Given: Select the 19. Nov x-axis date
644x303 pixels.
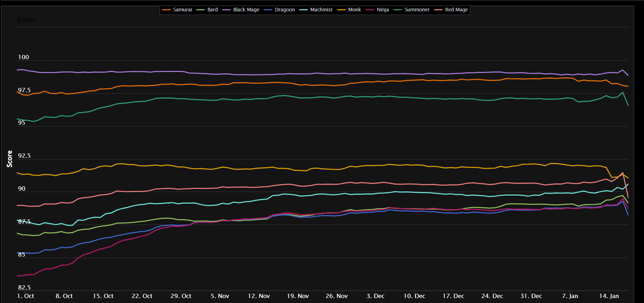Looking at the screenshot, I should click(298, 296).
